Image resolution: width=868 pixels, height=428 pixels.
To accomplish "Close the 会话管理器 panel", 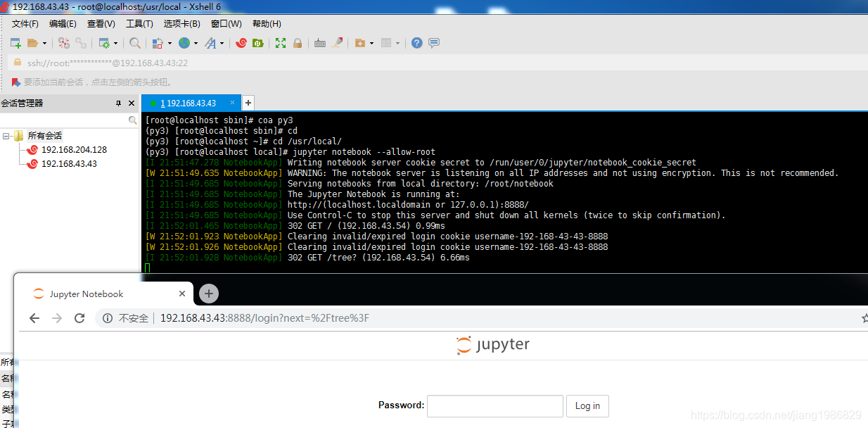I will tap(132, 103).
